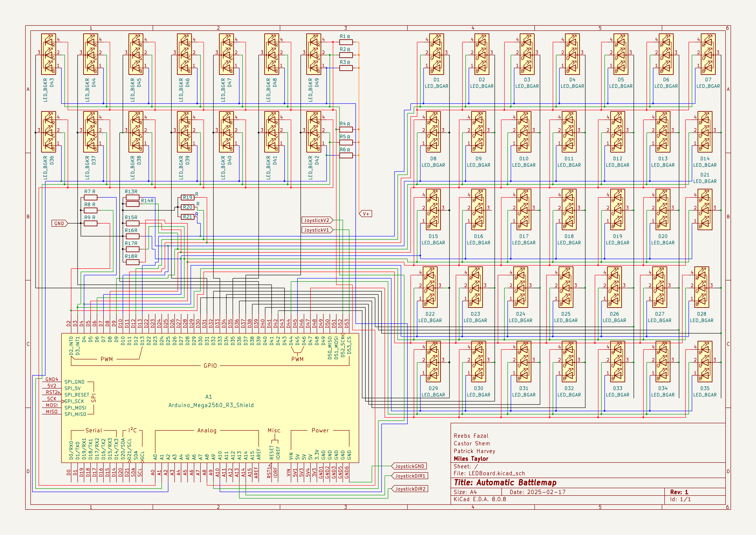
Task: Select the R6 resistor symbol
Action: pos(346,155)
